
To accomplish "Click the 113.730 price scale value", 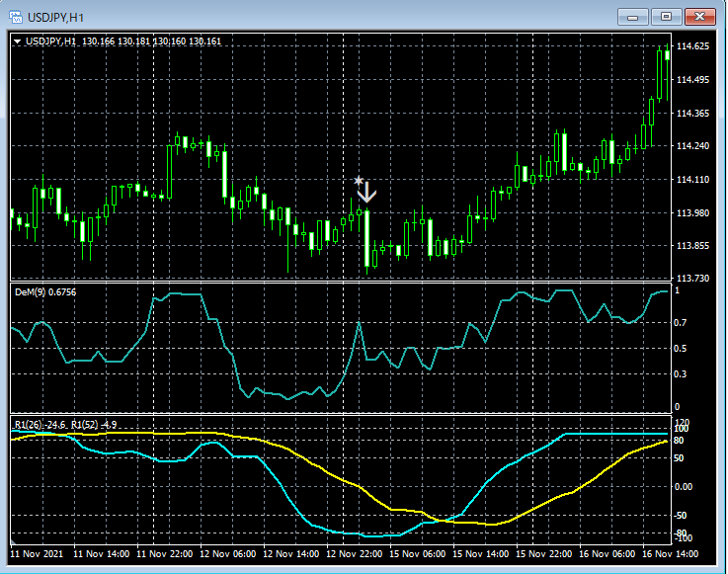I will 693,278.
